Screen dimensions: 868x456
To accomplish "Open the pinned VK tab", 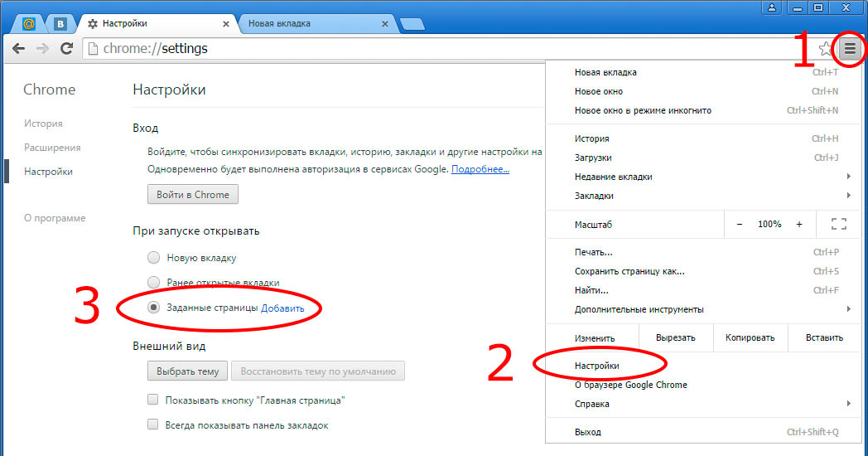I will coord(60,24).
